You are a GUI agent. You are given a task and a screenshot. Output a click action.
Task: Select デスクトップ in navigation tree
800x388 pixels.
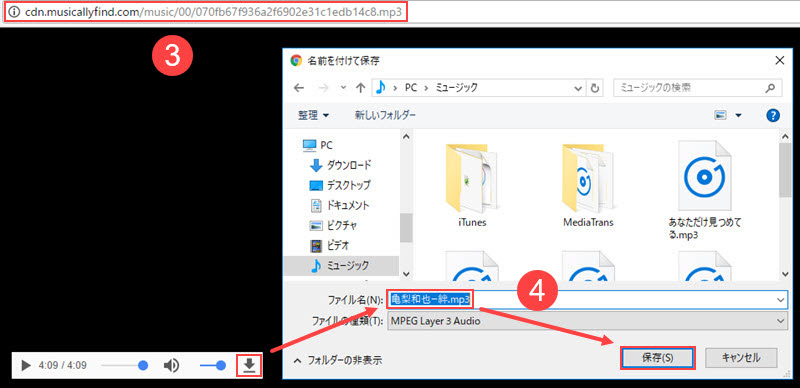click(x=340, y=185)
